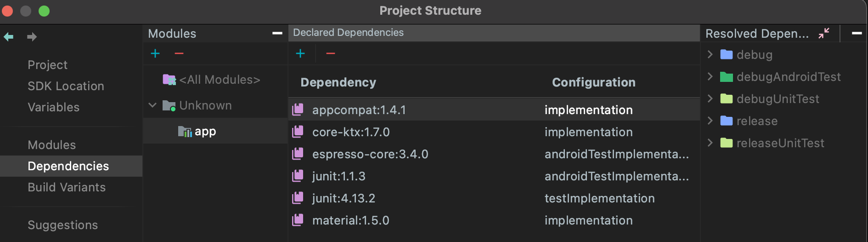Image resolution: width=868 pixels, height=242 pixels.
Task: Expand the debugAndroidTest folder
Action: 710,76
